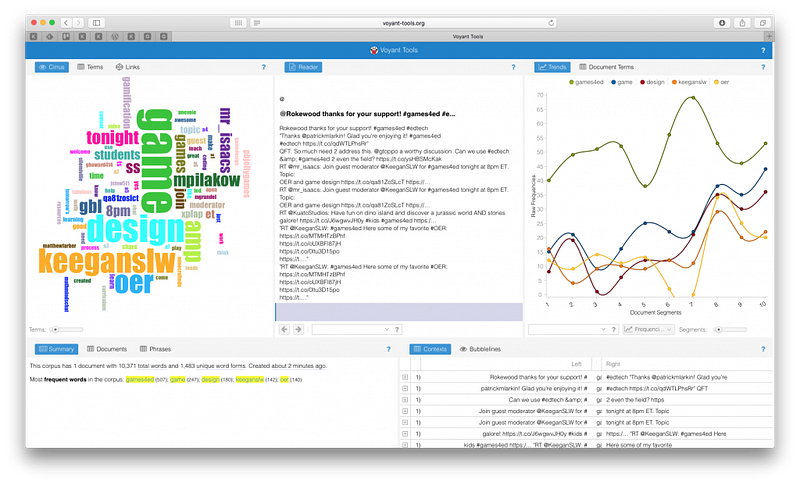Expand the 'Can we use #edtech' context row
This screenshot has height=484, width=800.
[x=405, y=400]
